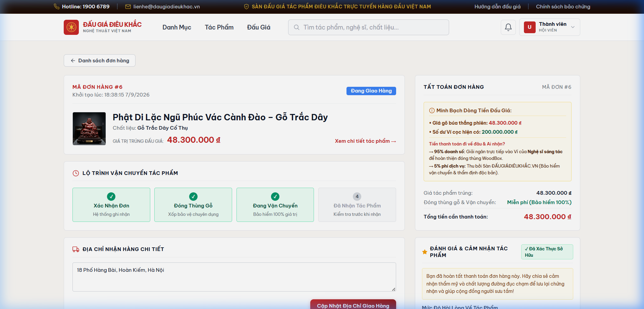Click the artwork title Phật Di Lặc

point(220,117)
